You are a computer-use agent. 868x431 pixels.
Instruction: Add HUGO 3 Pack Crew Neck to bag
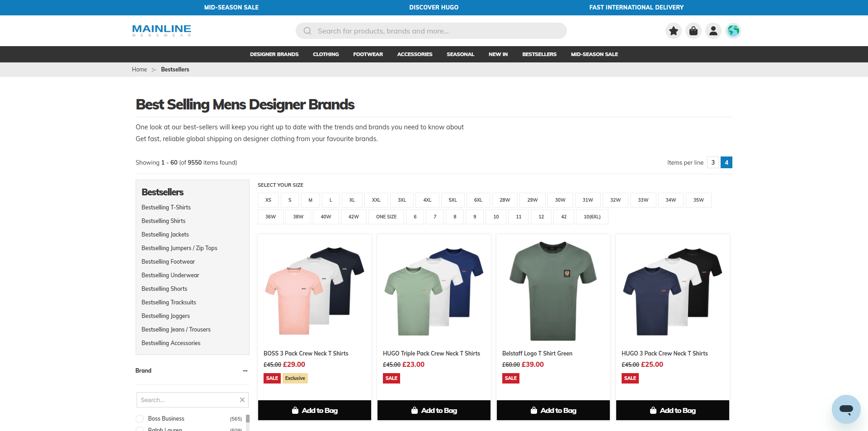(673, 410)
